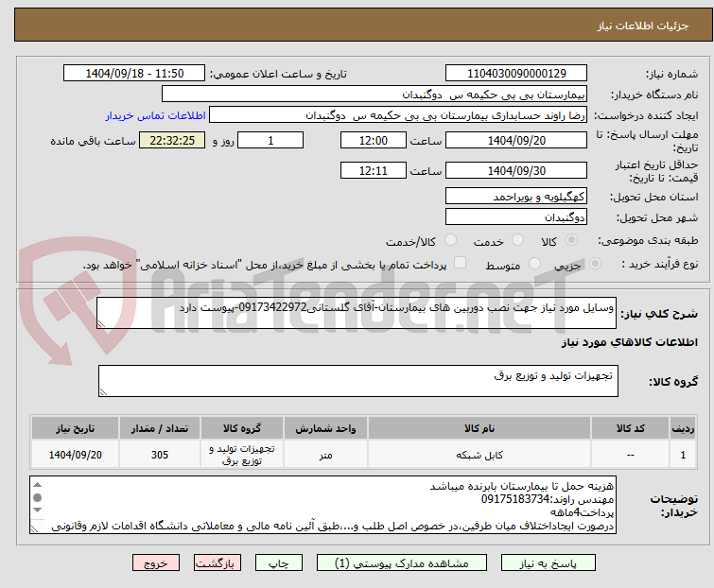This screenshot has height=588, width=714.
Task: Click the buyer organization name field
Action: pyautogui.click(x=374, y=95)
